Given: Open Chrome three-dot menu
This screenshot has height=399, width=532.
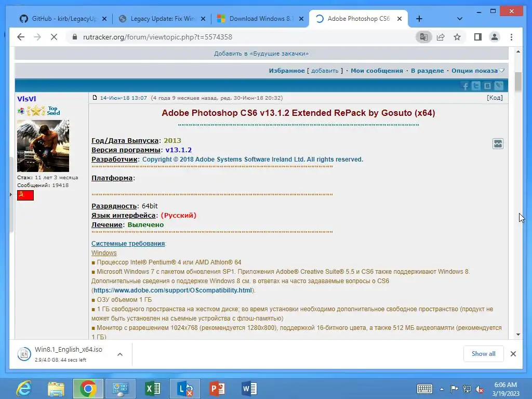Looking at the screenshot, I should 512,37.
